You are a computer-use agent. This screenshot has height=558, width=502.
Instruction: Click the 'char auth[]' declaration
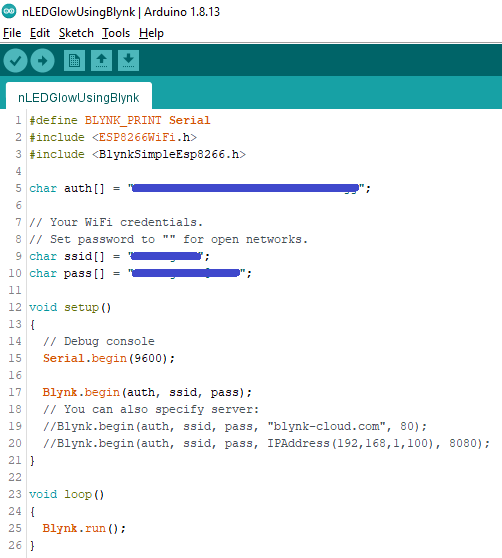coord(200,188)
